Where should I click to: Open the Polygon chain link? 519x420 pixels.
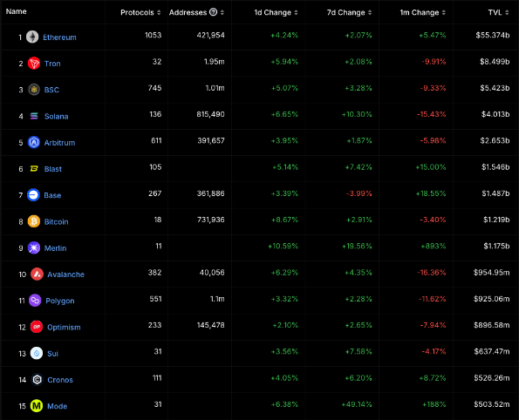[60, 301]
